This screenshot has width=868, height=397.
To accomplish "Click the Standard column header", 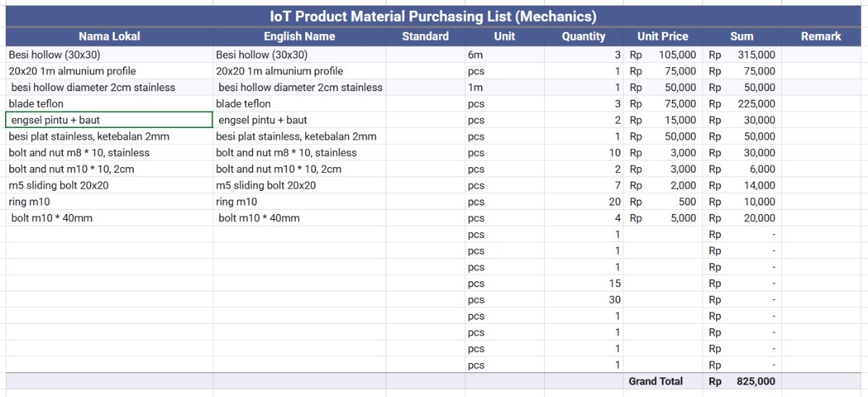I will (x=425, y=36).
